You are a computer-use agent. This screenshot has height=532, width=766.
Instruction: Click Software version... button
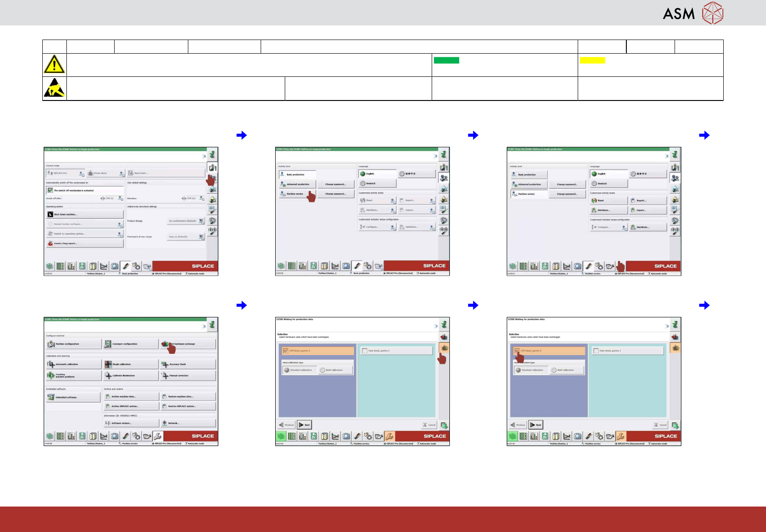(131, 423)
